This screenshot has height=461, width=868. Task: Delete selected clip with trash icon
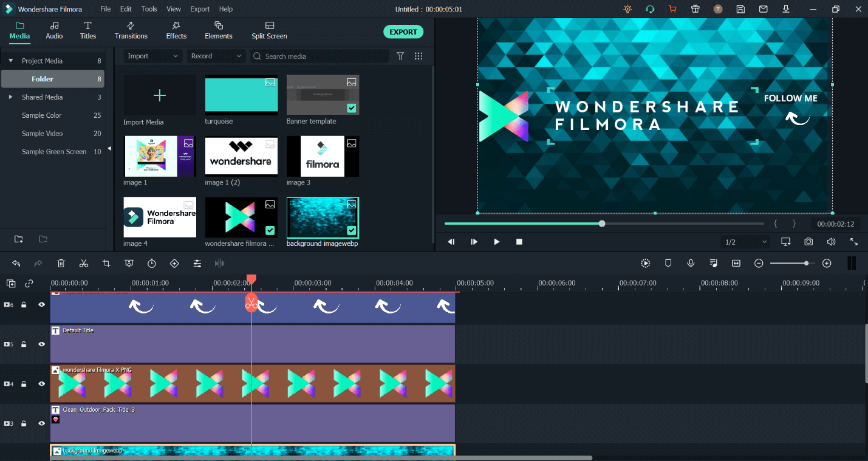point(61,263)
